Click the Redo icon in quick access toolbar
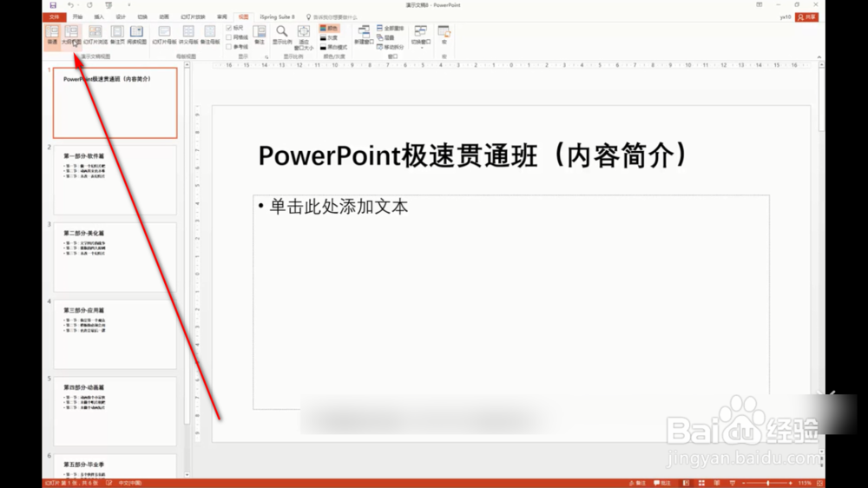The height and width of the screenshot is (488, 868). point(89,5)
